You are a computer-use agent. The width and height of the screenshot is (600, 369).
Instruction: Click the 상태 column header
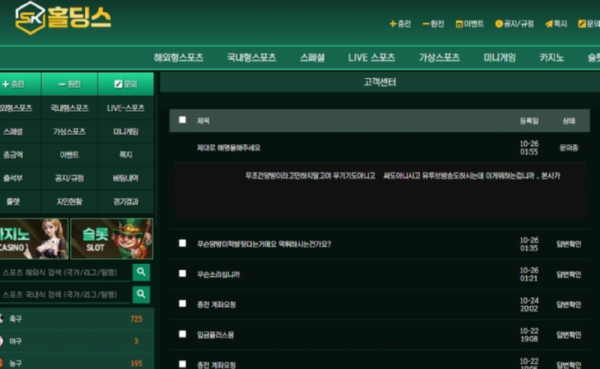[x=569, y=121]
